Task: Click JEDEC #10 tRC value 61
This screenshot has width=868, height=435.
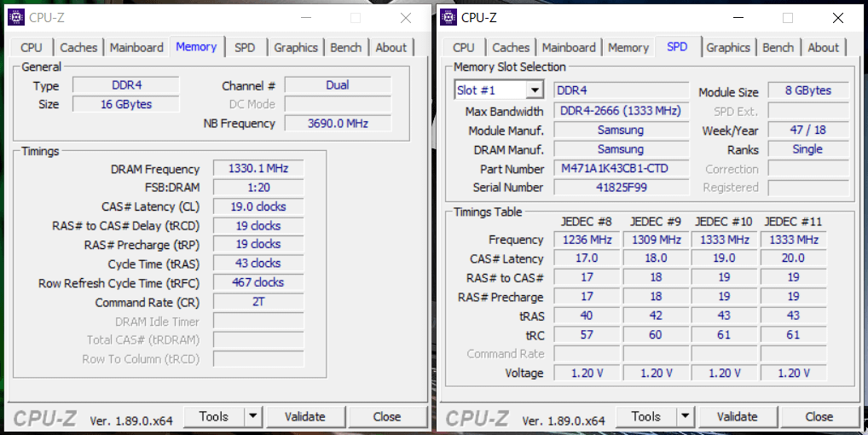Action: point(724,335)
